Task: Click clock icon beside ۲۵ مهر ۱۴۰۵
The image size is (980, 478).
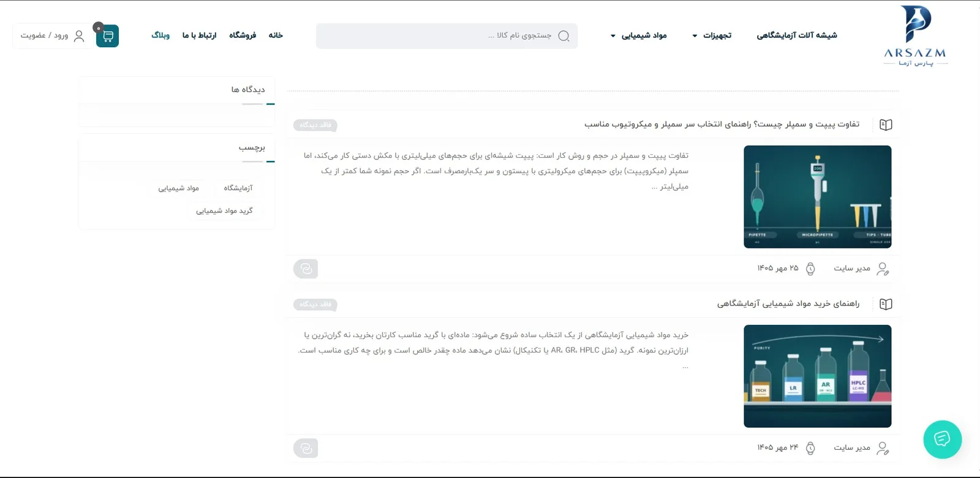Action: click(x=810, y=269)
